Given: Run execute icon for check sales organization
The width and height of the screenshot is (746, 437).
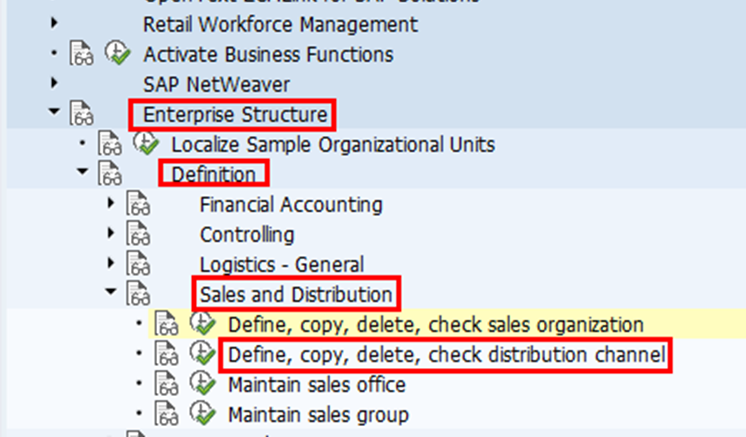Looking at the screenshot, I should click(x=202, y=324).
